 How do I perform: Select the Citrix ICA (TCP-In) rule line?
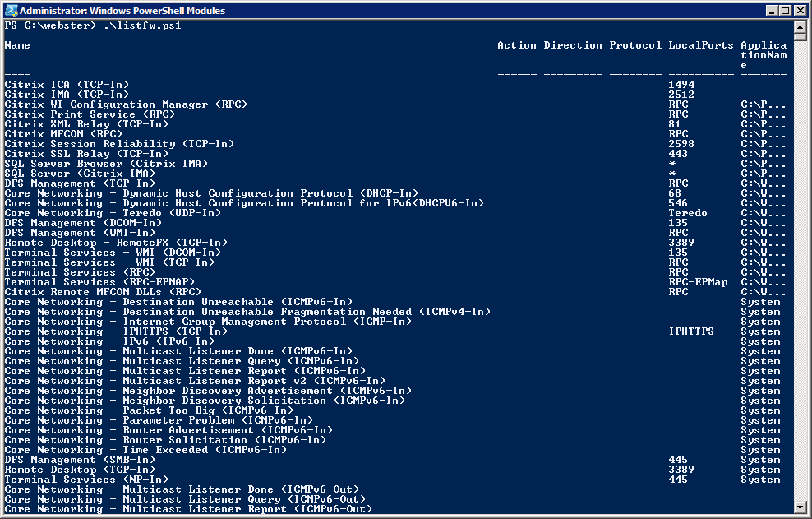[67, 85]
